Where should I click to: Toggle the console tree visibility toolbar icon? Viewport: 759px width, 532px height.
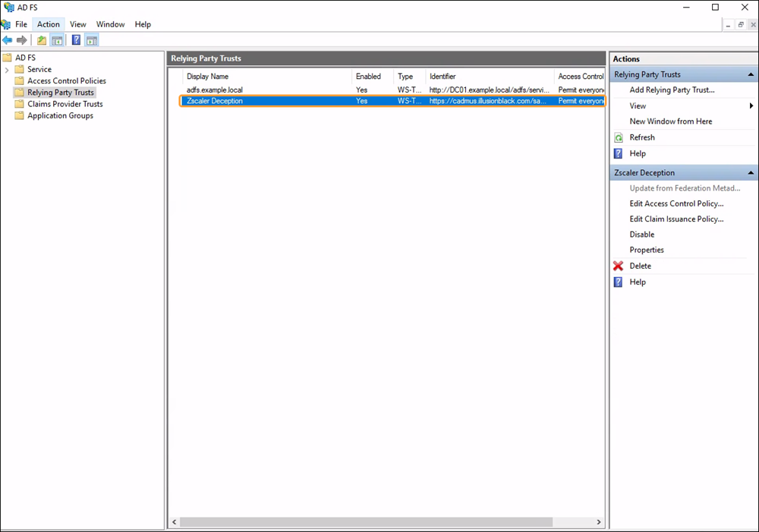[57, 40]
